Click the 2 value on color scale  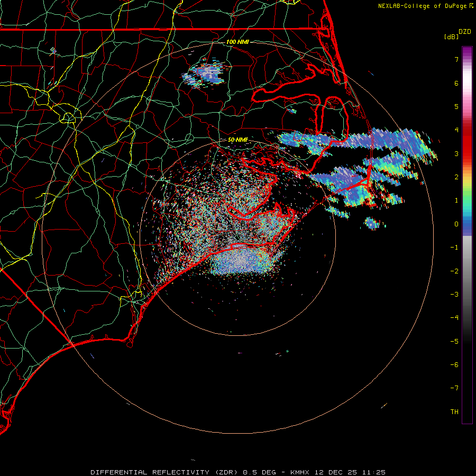tap(456, 177)
